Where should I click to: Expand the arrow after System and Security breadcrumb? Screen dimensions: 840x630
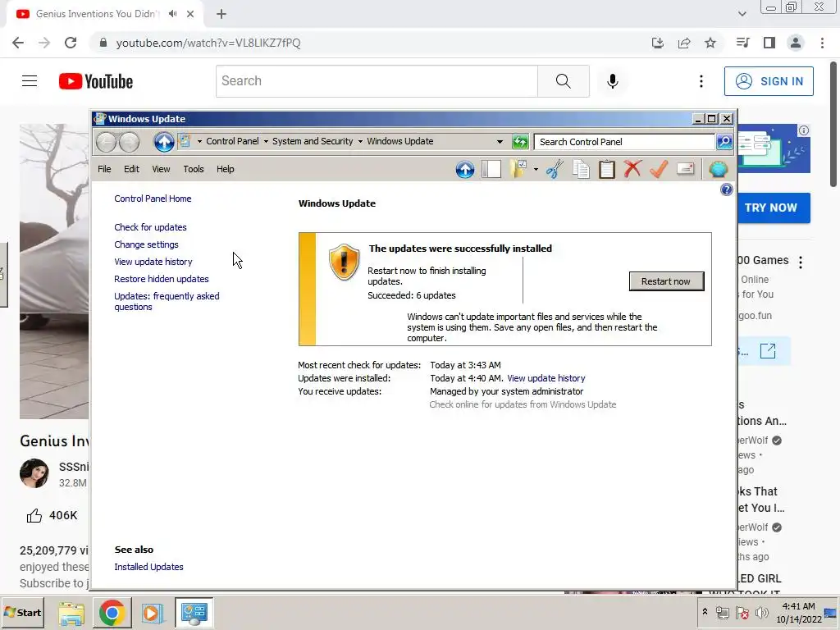[x=360, y=141]
